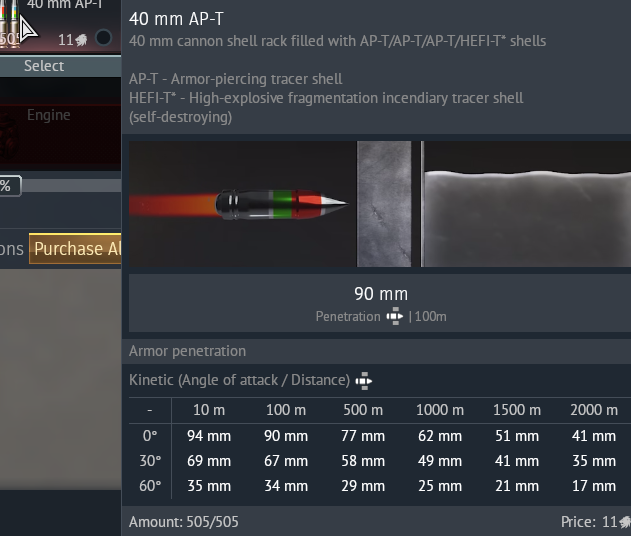Viewport: 631px width, 536px height.
Task: Click the Engine module tile
Action: [48, 116]
